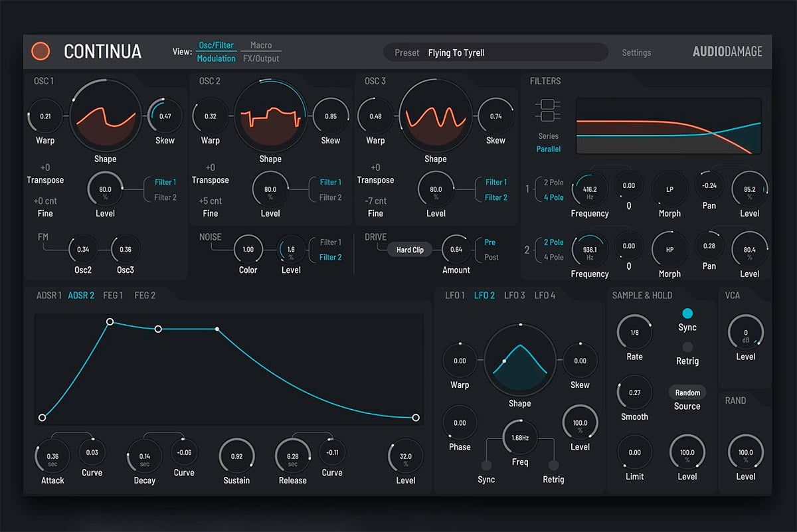Open the FEG 2 envelope tab
The image size is (797, 532).
(145, 296)
